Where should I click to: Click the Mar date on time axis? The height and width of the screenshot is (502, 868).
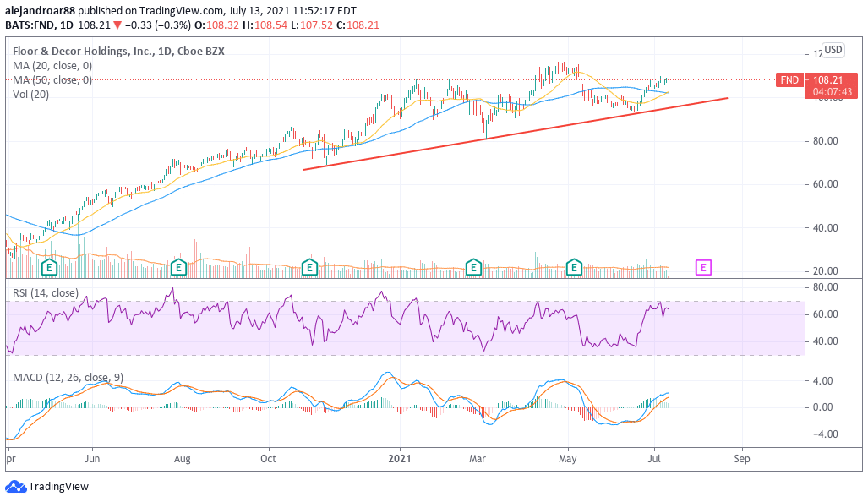click(478, 459)
